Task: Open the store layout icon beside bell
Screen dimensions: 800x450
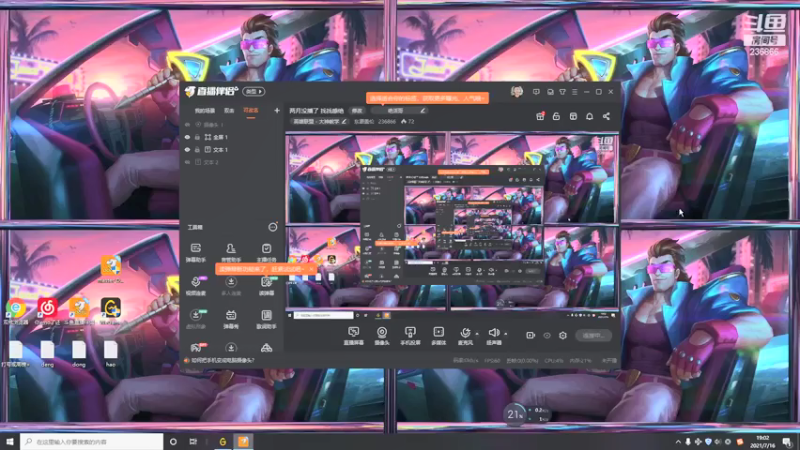Action: pyautogui.click(x=573, y=116)
